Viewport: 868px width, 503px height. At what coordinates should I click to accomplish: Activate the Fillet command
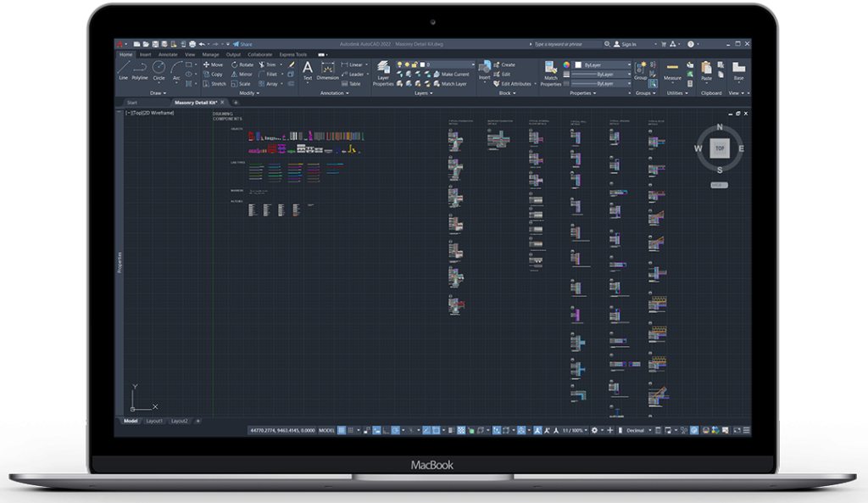pos(267,75)
